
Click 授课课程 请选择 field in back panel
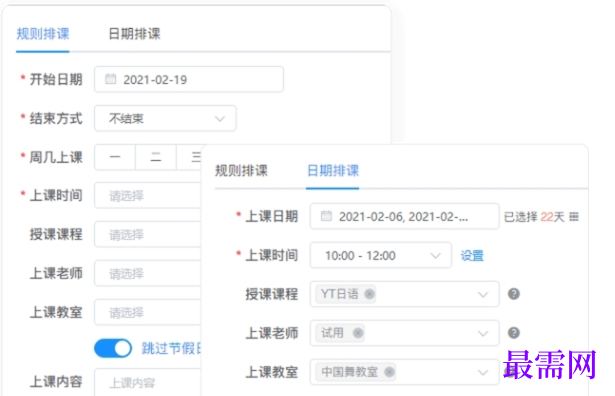click(147, 234)
